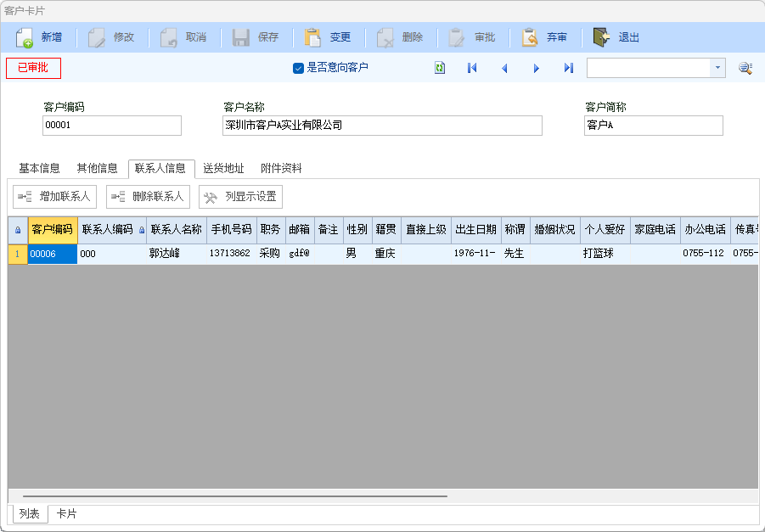Click the 称谓 column header

[515, 230]
